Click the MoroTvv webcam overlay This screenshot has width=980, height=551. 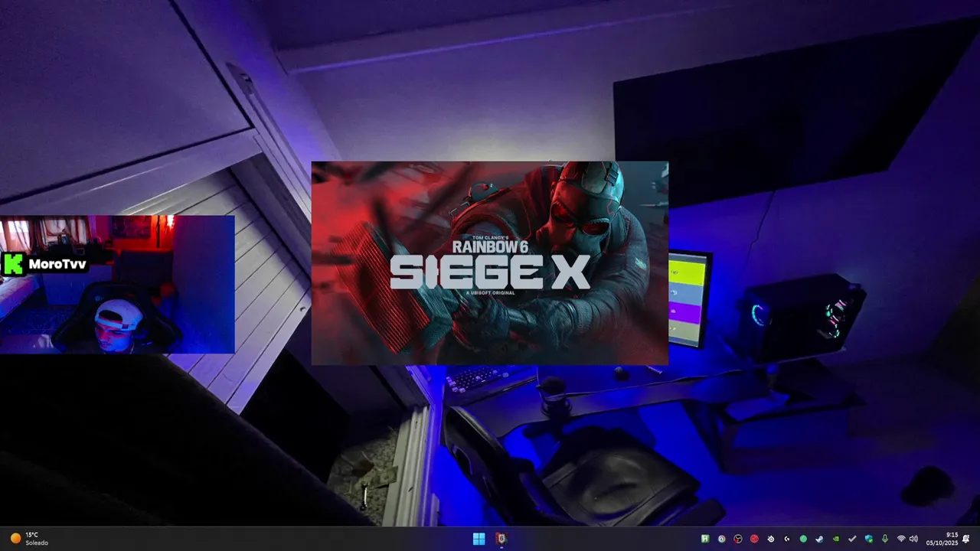[x=117, y=284]
